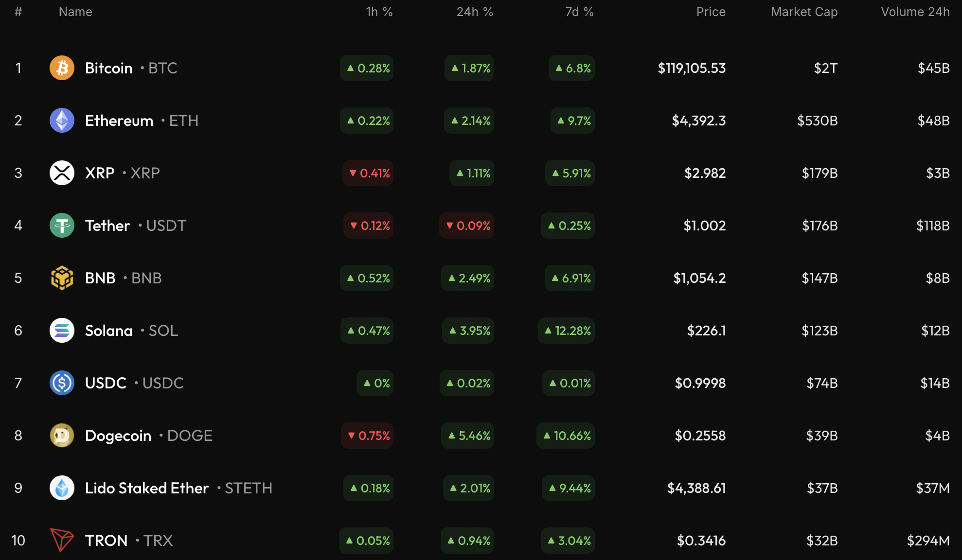
Task: Sort by 24h % column header
Action: [x=474, y=12]
